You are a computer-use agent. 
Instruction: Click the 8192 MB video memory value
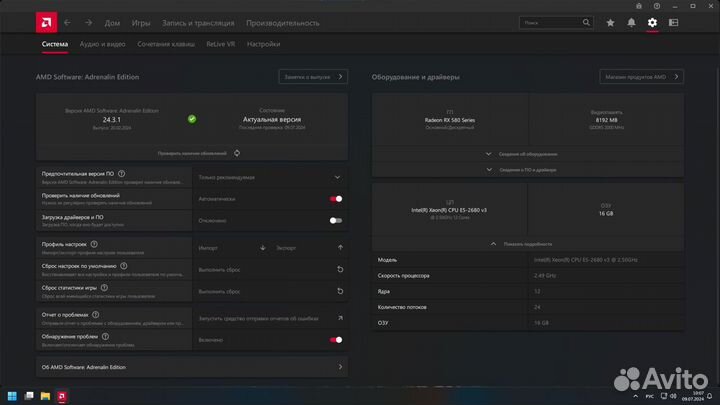tap(607, 120)
